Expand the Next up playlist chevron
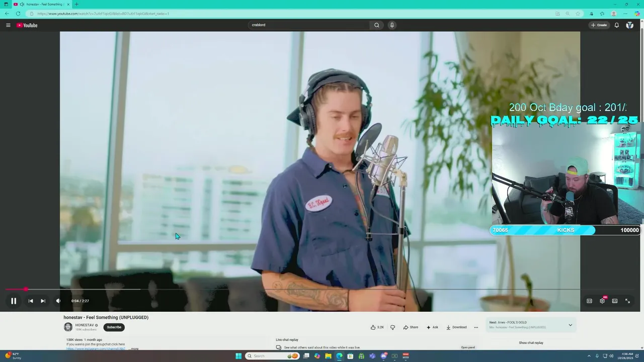Viewport: 644px width, 362px height. click(570, 325)
